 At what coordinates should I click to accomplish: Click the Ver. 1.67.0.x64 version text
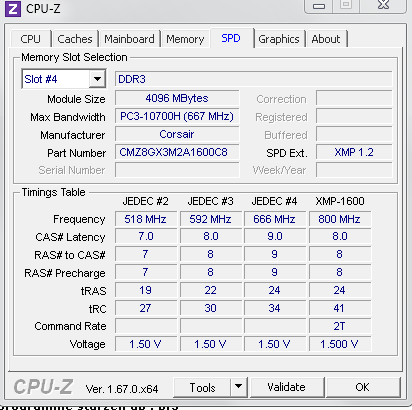point(122,389)
